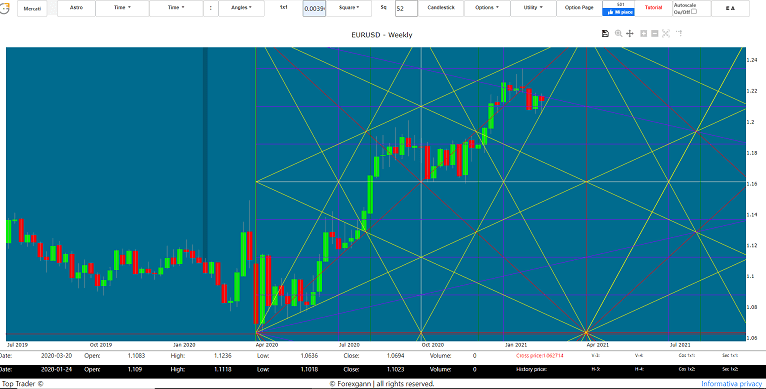Click the autoscale axes icon
The height and width of the screenshot is (389, 766).
(666, 33)
